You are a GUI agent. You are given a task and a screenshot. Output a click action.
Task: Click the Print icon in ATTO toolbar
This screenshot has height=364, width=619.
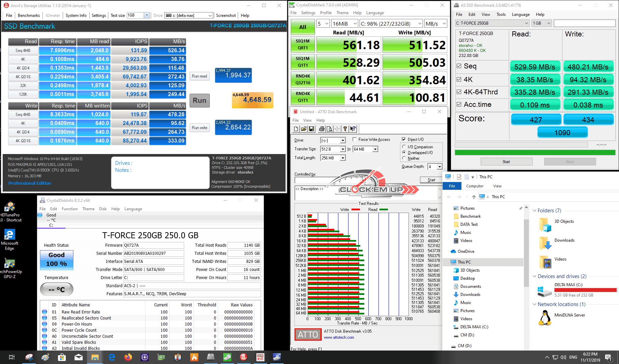pos(321,129)
